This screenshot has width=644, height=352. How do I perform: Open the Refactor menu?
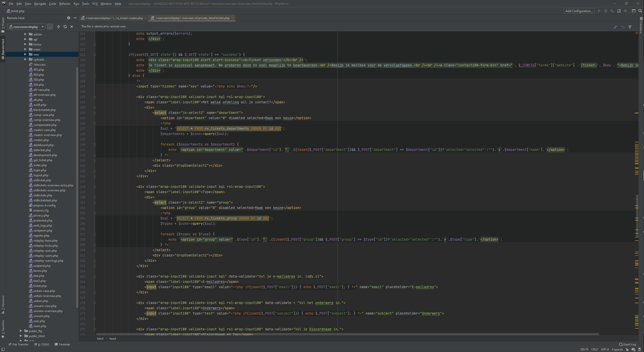pos(65,4)
